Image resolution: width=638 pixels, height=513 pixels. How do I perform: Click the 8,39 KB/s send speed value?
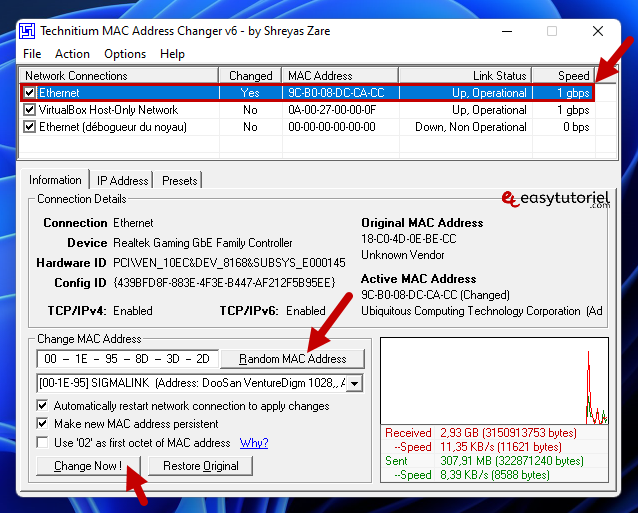[495, 475]
